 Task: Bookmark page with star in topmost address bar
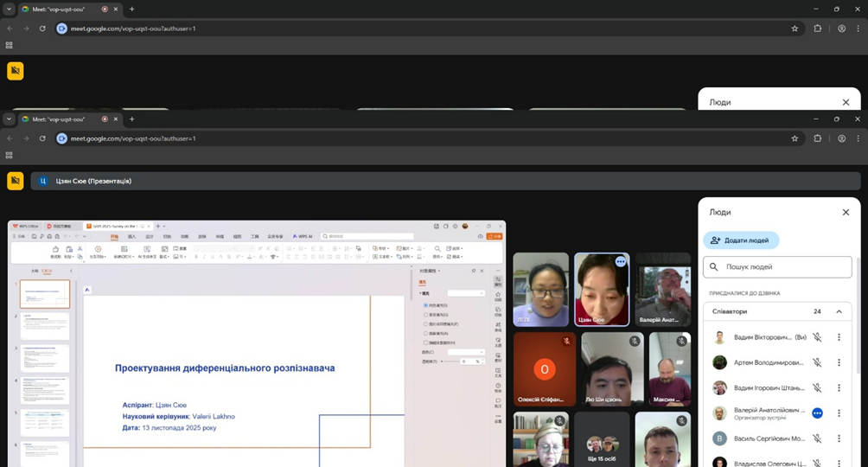pyautogui.click(x=795, y=29)
